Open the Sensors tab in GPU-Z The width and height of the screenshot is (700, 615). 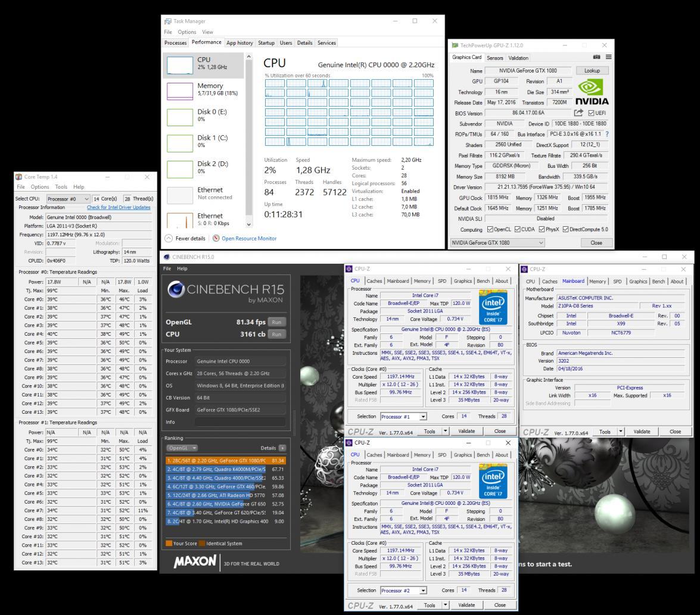coord(494,58)
